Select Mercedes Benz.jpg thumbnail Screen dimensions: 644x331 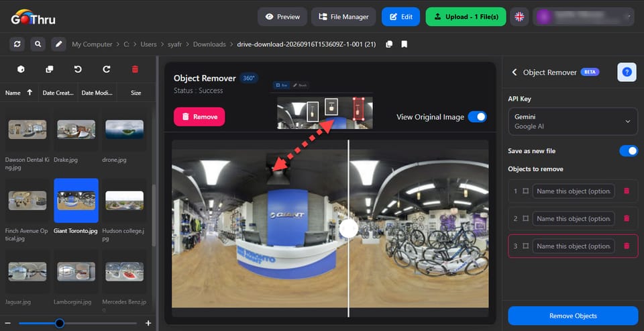tap(125, 272)
